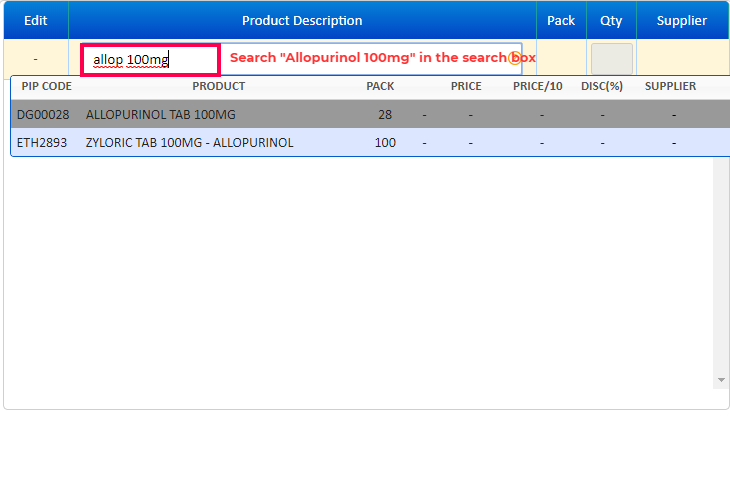This screenshot has height=477, width=730.
Task: Click the scrollbar down arrow in results list
Action: [721, 381]
